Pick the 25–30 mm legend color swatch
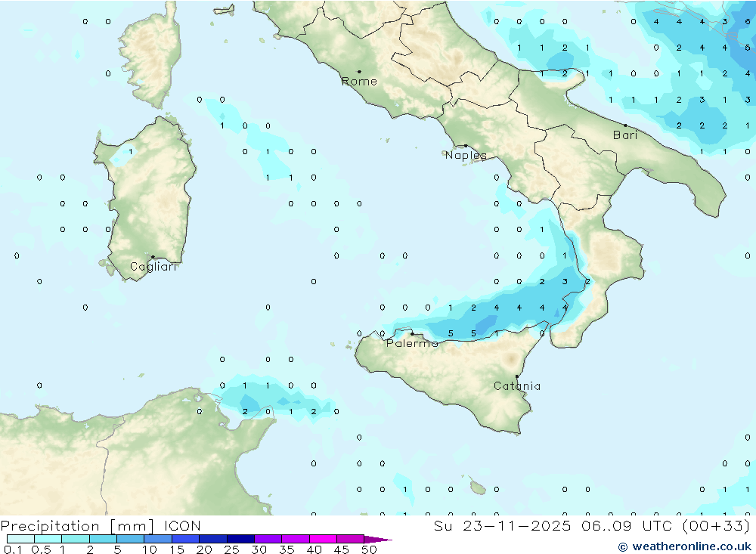Image resolution: width=756 pixels, height=554 pixels. [x=240, y=539]
